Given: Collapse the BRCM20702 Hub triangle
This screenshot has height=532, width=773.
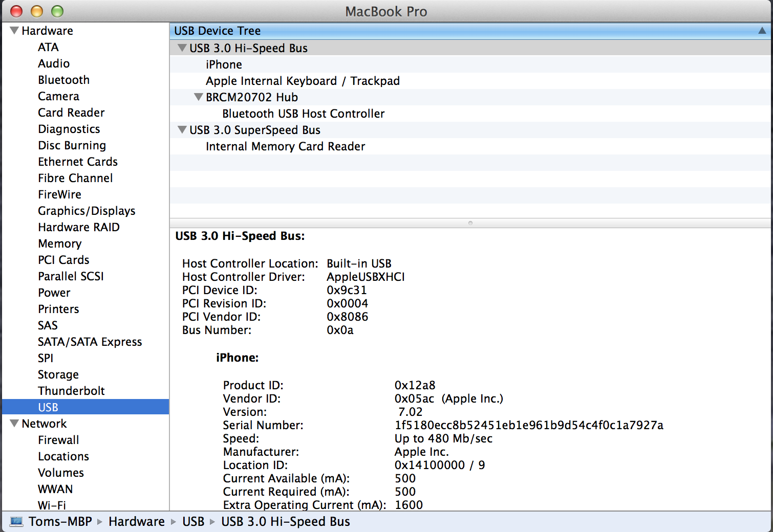Looking at the screenshot, I should pyautogui.click(x=199, y=97).
